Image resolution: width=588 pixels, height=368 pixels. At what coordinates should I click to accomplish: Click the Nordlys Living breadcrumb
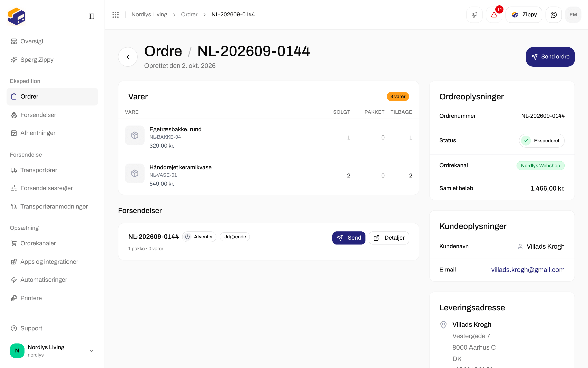(x=149, y=15)
